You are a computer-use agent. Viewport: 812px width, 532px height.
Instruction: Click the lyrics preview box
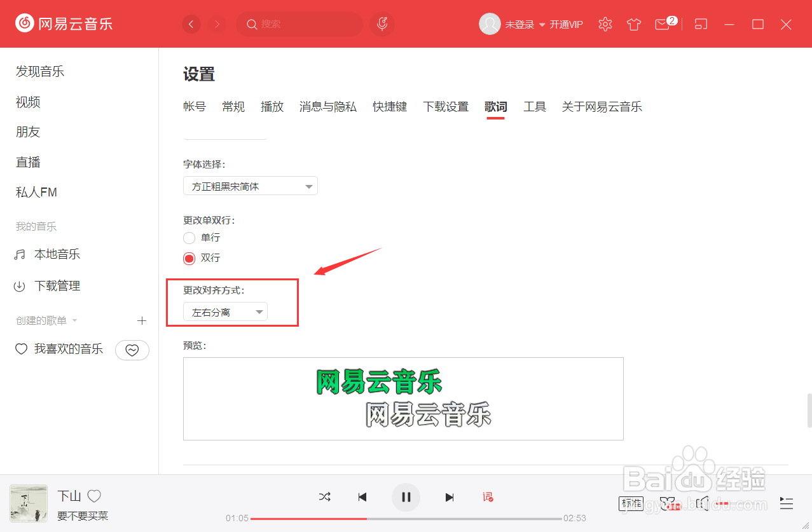coord(403,399)
